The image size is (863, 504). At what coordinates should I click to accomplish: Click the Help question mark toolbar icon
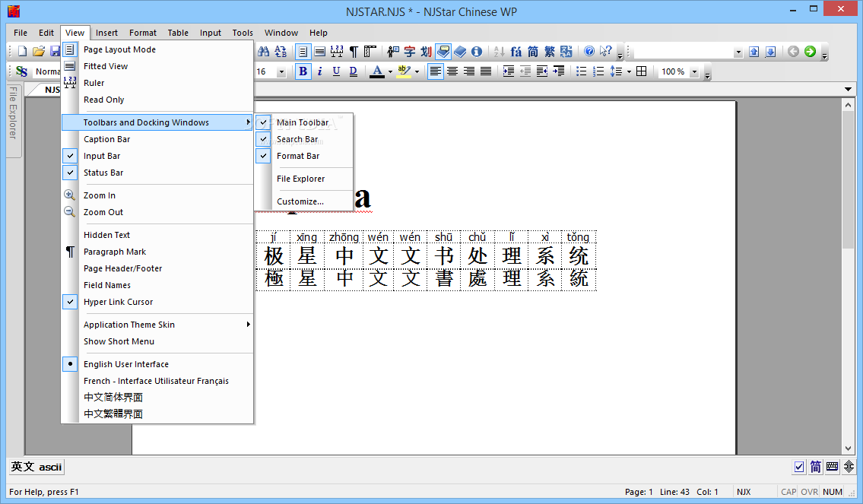(x=589, y=52)
